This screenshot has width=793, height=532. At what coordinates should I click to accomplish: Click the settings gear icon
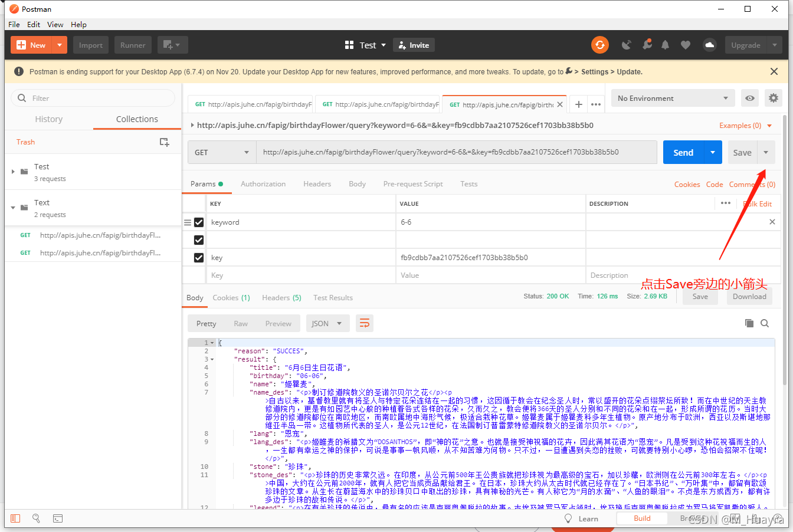tap(773, 98)
